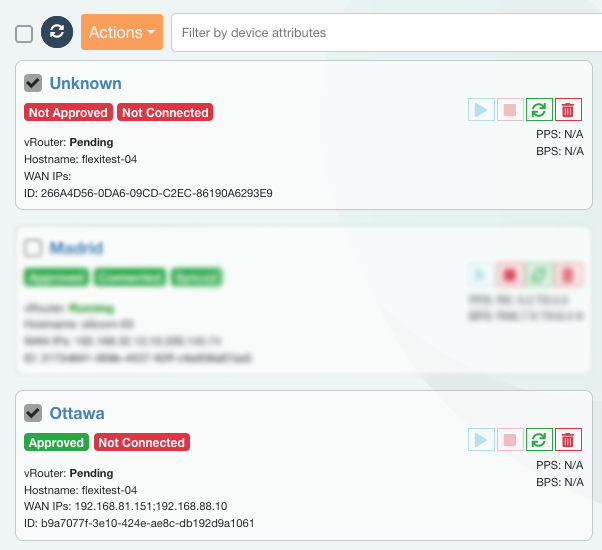Viewport: 602px width, 550px height.
Task: Start the Unknown device with play icon
Action: pyautogui.click(x=482, y=111)
